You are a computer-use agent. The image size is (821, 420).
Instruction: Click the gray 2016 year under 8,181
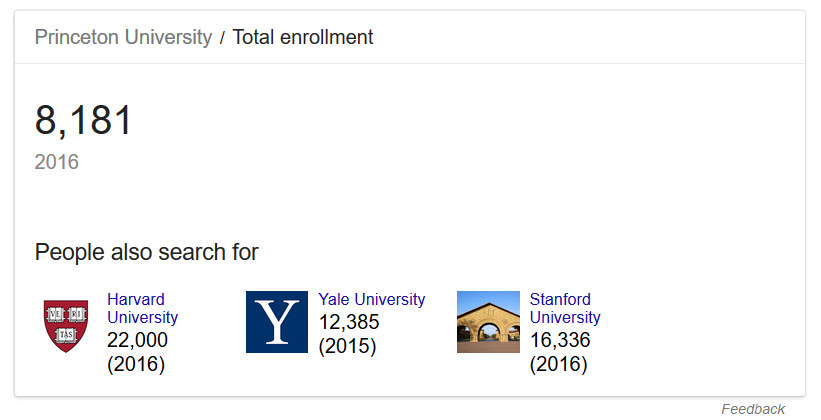pyautogui.click(x=57, y=162)
